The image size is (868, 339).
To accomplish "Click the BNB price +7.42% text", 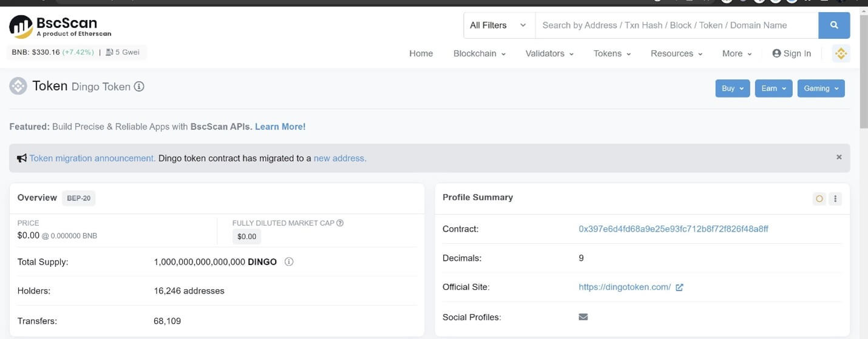I will 78,52.
